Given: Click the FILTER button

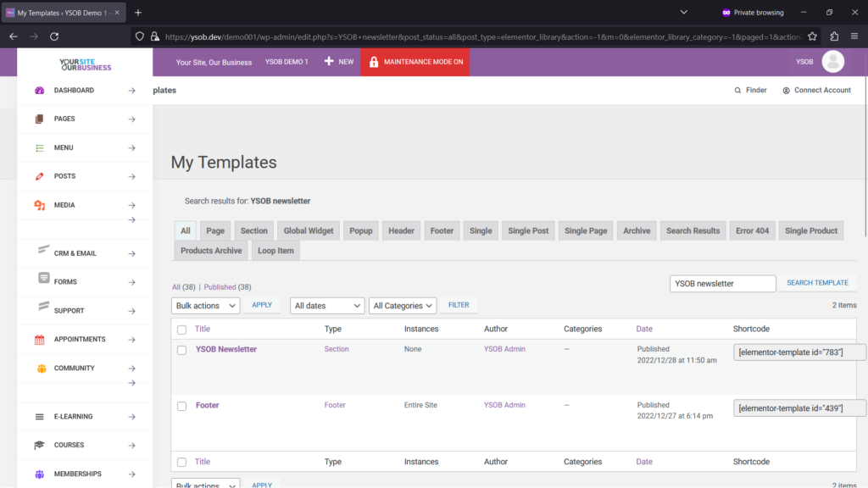Looking at the screenshot, I should click(459, 305).
